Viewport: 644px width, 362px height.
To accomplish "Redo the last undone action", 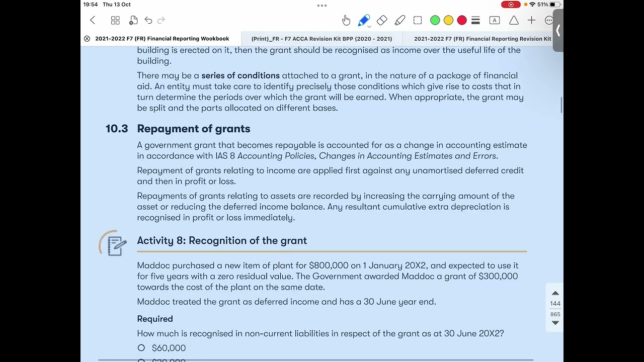I will pyautogui.click(x=161, y=20).
